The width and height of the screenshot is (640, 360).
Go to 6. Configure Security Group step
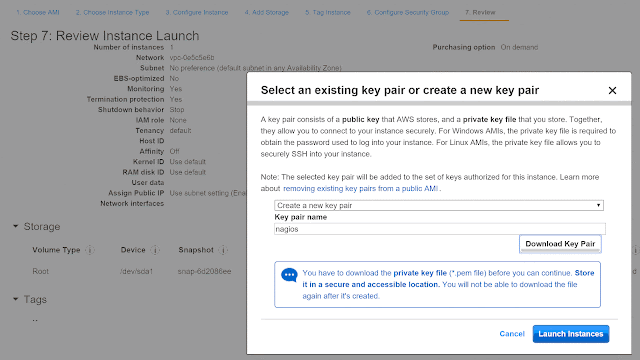(x=408, y=13)
